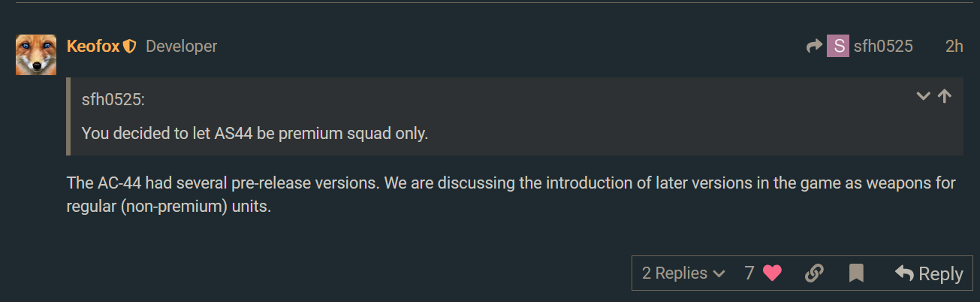980x302 pixels.
Task: Click the Reply button label
Action: coord(941,274)
